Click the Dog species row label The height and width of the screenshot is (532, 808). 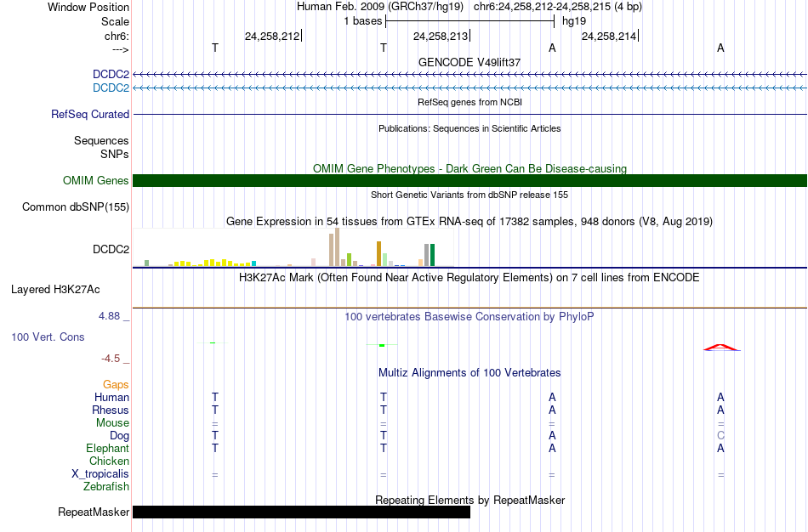tap(119, 436)
